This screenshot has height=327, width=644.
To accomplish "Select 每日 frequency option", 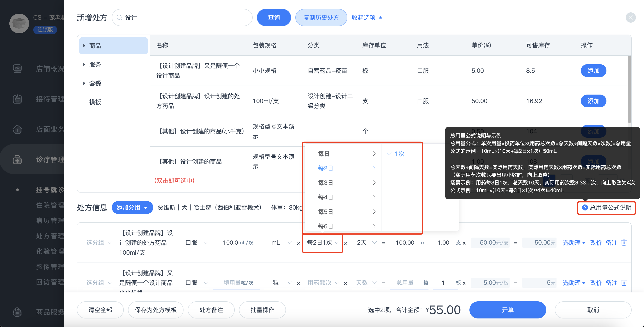I will click(343, 153).
